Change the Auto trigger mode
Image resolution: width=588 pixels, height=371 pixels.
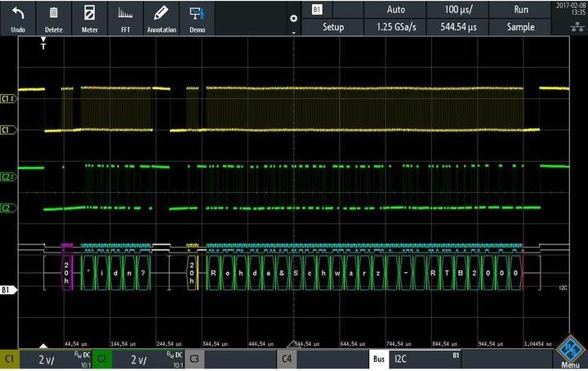tap(395, 10)
